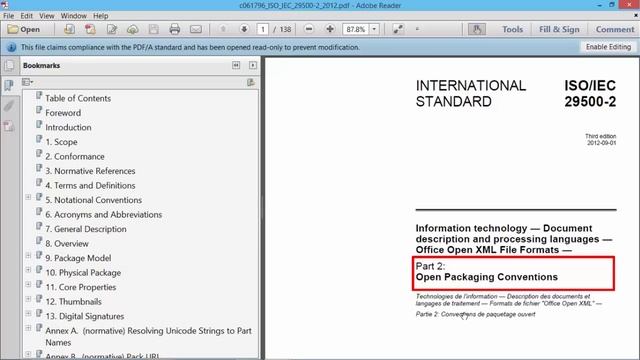
Task: Click the edit/sign document toolbar icon
Action: (x=111, y=29)
